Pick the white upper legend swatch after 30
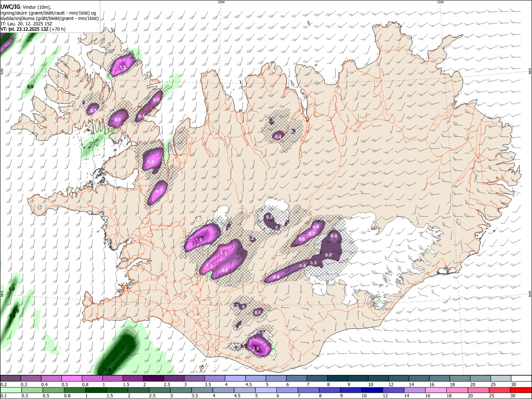Image resolution: width=532 pixels, height=399 pixels. pos(521,378)
